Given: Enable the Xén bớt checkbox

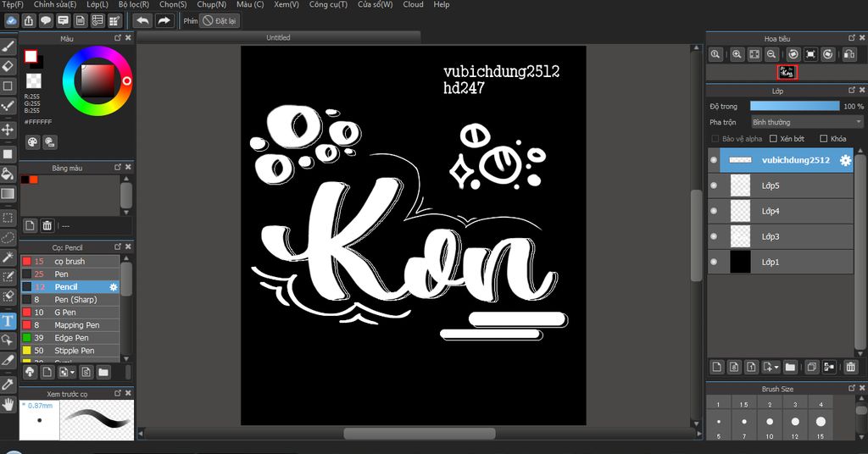Looking at the screenshot, I should tap(773, 139).
